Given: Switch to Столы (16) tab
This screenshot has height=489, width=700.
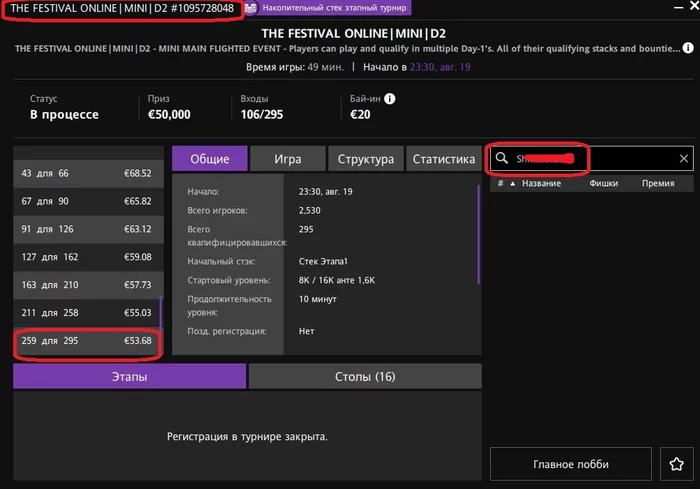Looking at the screenshot, I should pyautogui.click(x=365, y=377).
